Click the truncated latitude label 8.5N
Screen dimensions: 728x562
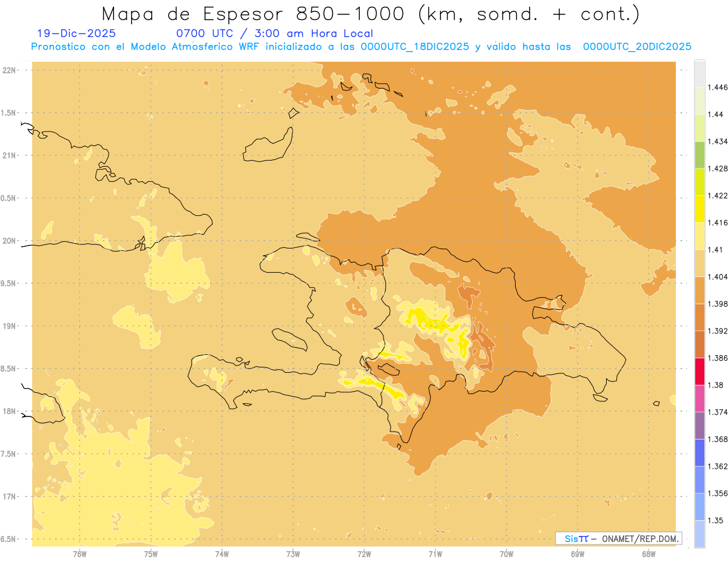[x=9, y=369]
